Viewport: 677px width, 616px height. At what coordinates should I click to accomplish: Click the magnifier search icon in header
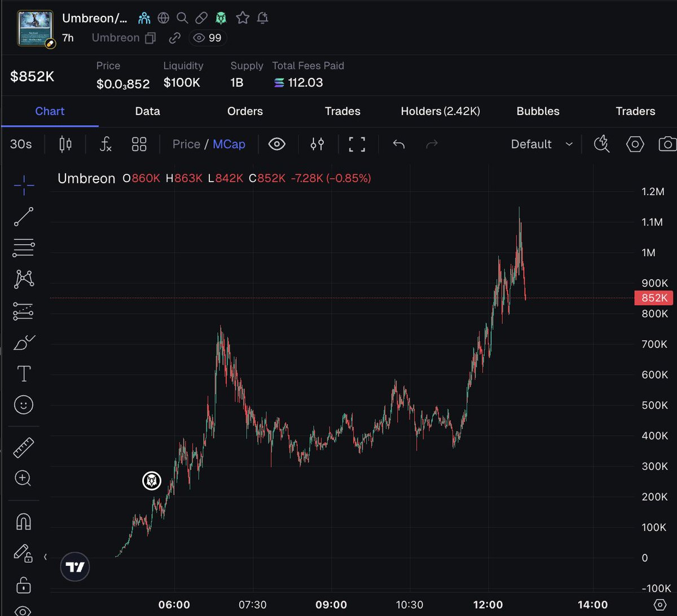[x=182, y=18]
